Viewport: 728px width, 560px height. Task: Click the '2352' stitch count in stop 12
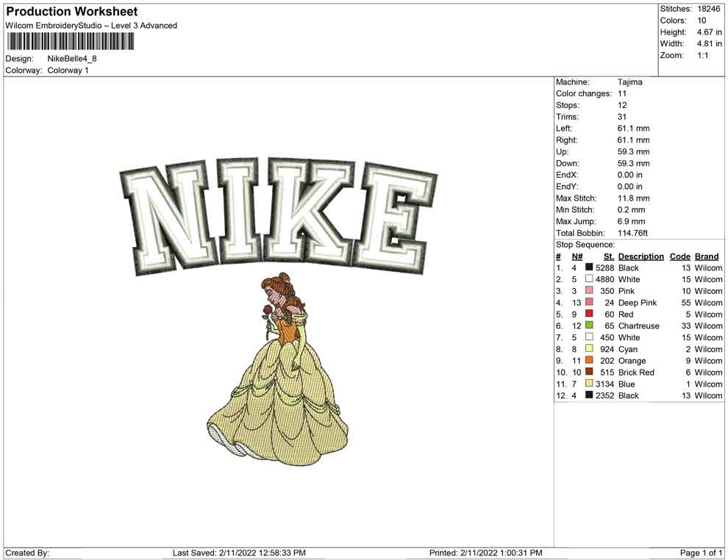coord(605,395)
